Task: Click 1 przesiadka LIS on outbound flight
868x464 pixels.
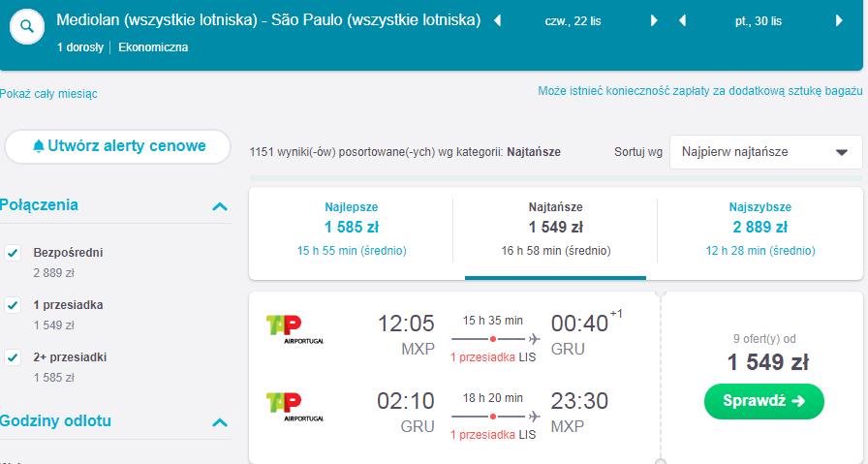Action: point(493,357)
